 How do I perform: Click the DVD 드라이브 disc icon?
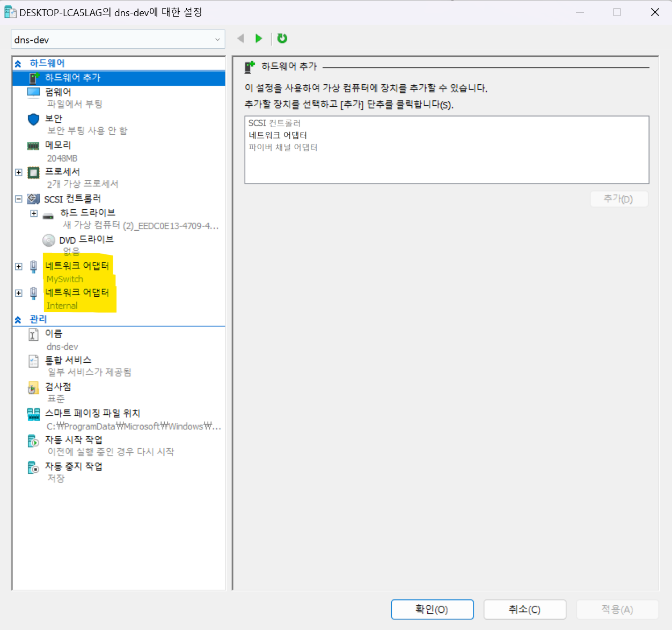coord(49,240)
